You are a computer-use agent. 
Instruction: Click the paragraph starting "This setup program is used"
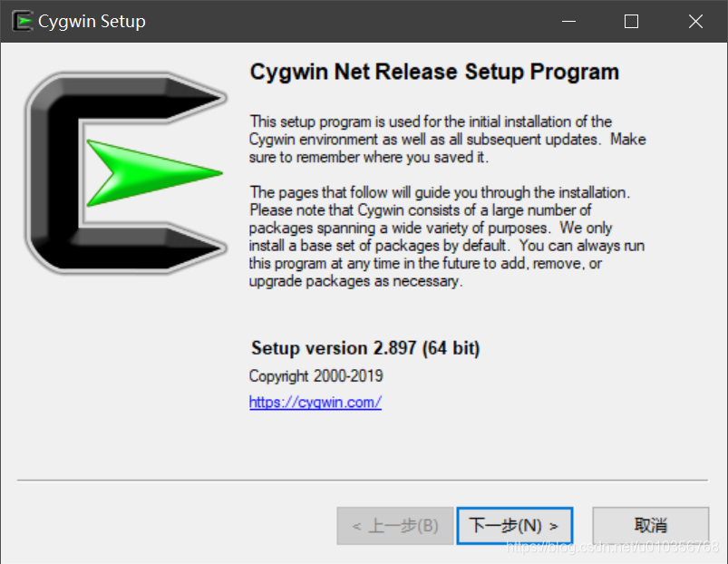tap(448, 140)
